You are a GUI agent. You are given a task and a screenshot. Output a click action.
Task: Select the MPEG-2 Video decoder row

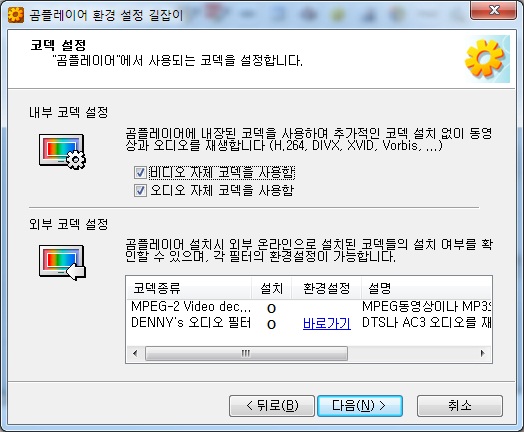pyautogui.click(x=309, y=307)
